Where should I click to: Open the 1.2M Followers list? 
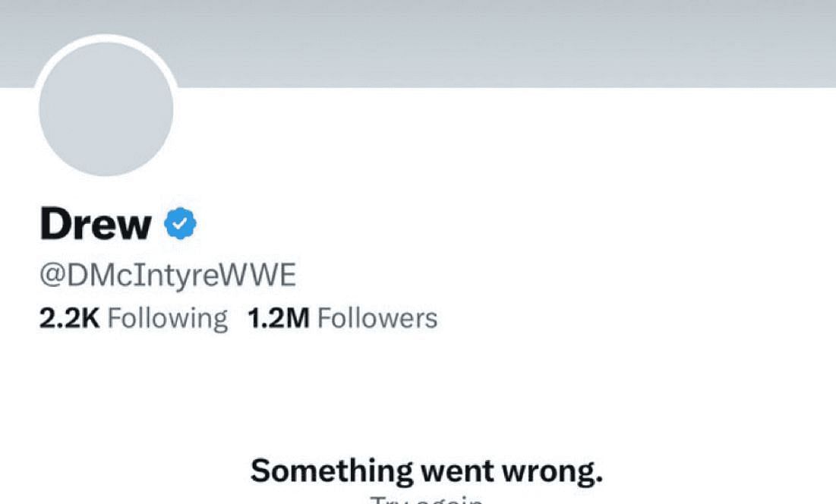point(342,318)
